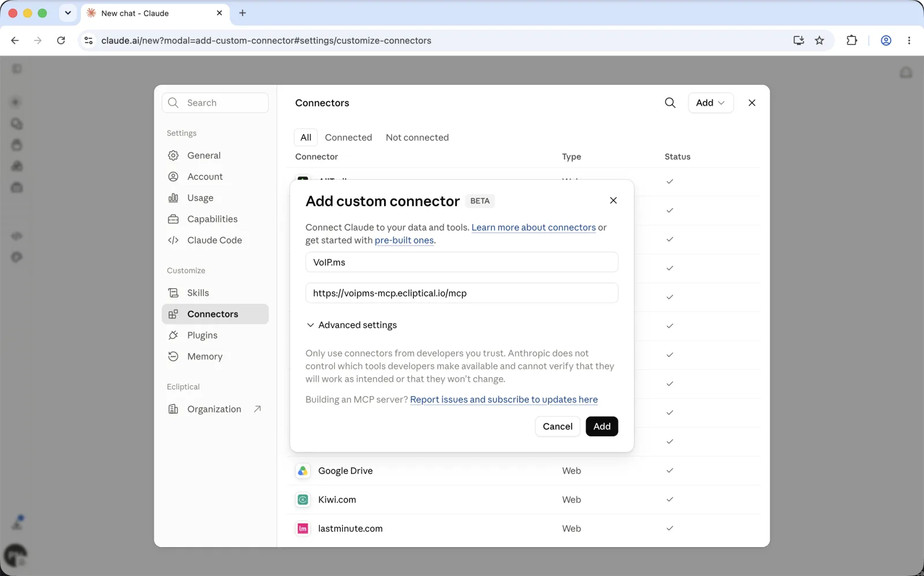Viewport: 924px width, 576px height.
Task: Click the Status column header
Action: (x=677, y=157)
